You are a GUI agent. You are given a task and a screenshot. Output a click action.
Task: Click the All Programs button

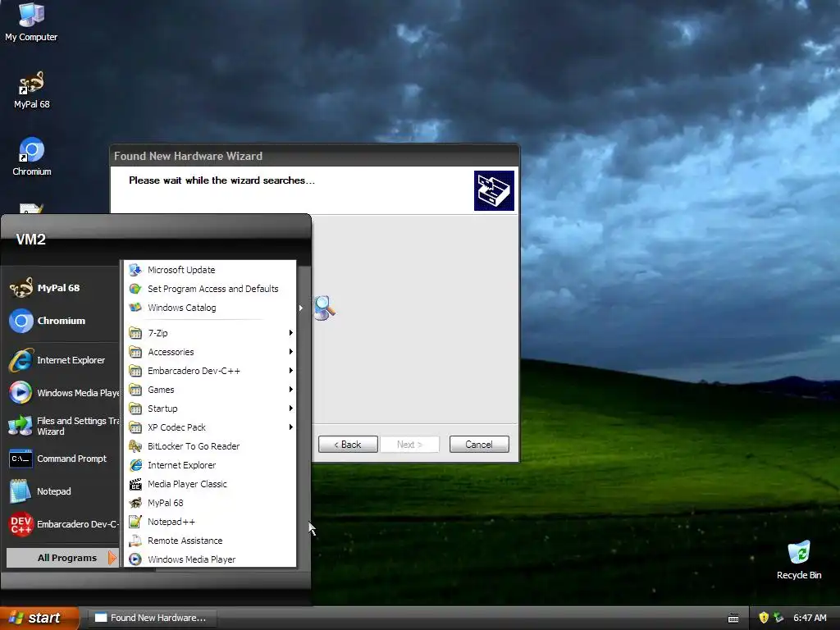pos(62,558)
